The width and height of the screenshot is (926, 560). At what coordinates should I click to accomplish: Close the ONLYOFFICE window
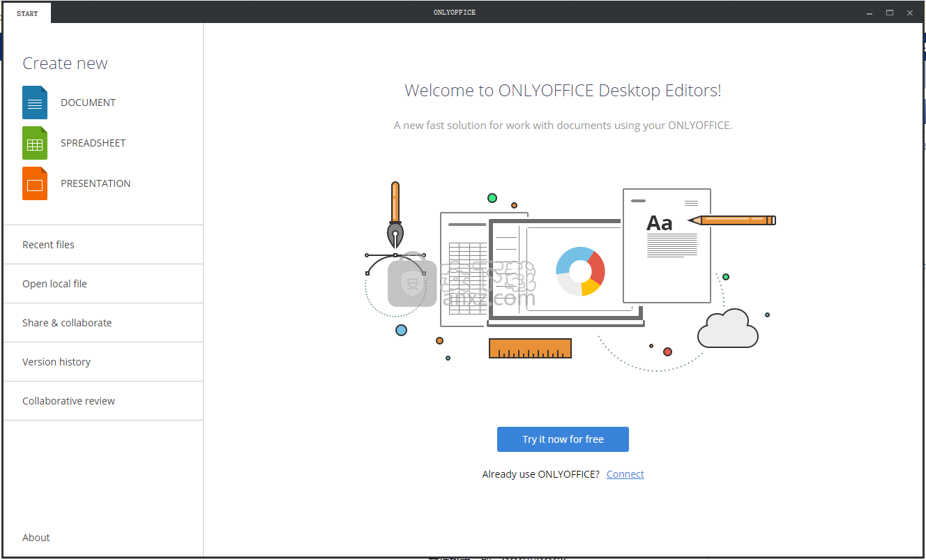pos(910,13)
